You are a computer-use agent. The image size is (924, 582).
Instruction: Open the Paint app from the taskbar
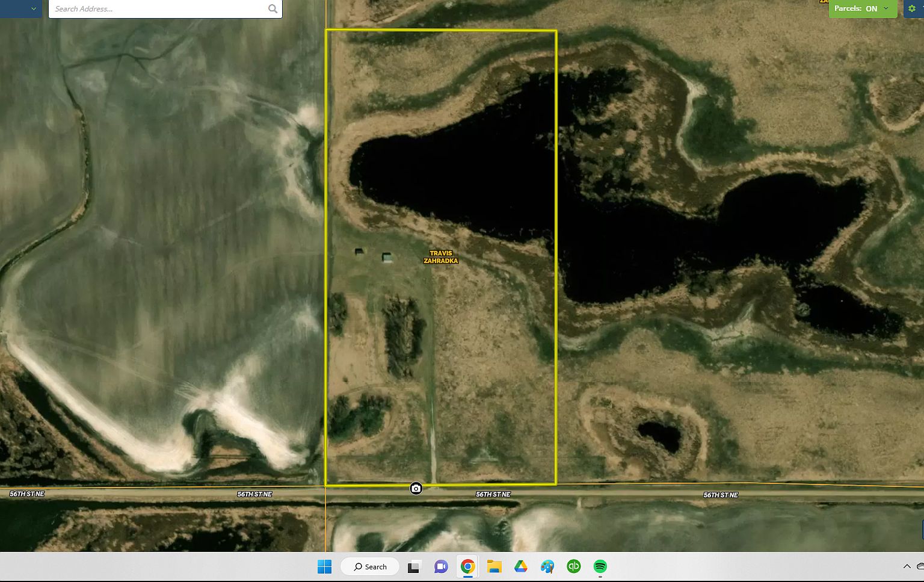[x=547, y=566]
